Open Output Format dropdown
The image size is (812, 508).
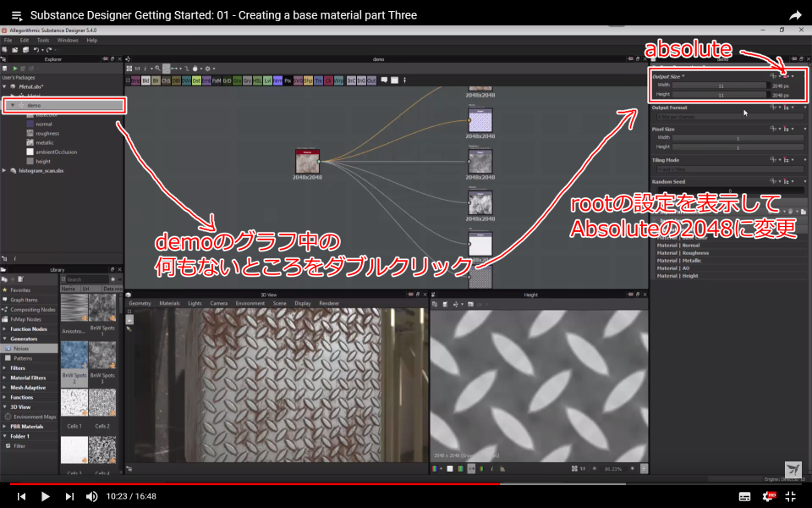coord(730,117)
